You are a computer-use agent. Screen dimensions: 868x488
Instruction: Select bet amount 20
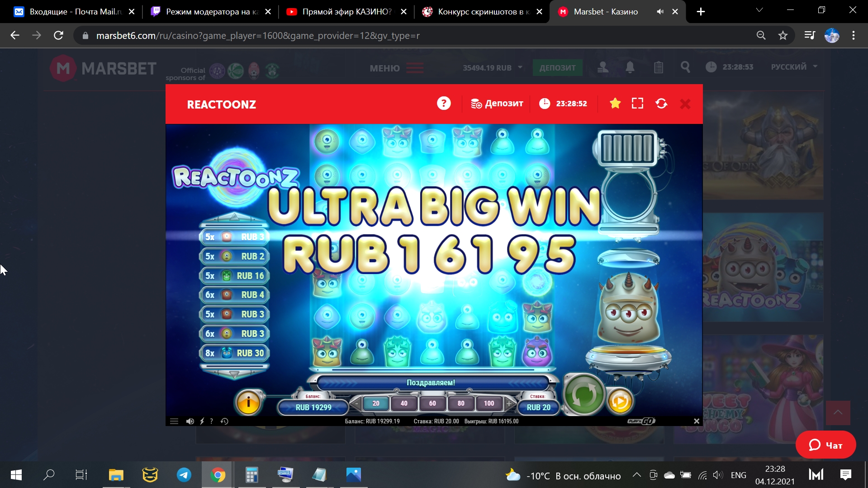(x=376, y=403)
